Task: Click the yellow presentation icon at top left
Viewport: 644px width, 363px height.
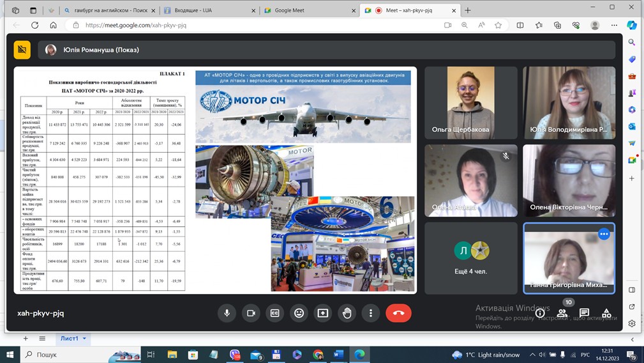Action: (22, 50)
